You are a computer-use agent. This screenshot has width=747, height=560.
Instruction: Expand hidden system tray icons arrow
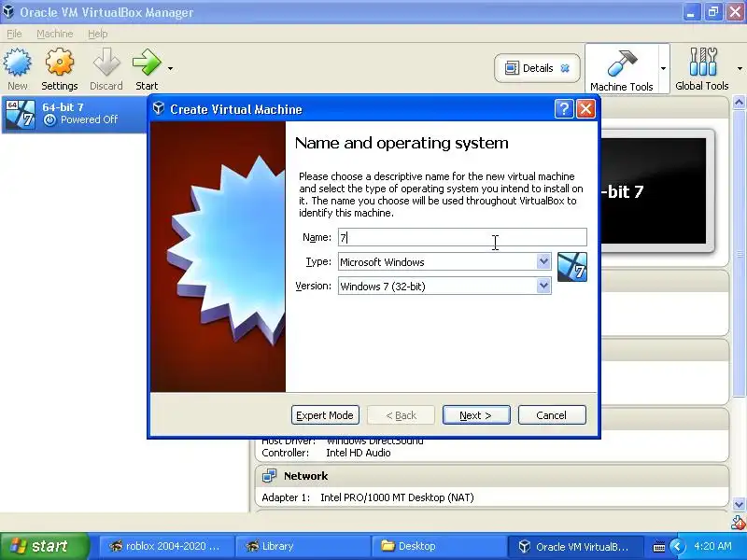click(x=677, y=546)
